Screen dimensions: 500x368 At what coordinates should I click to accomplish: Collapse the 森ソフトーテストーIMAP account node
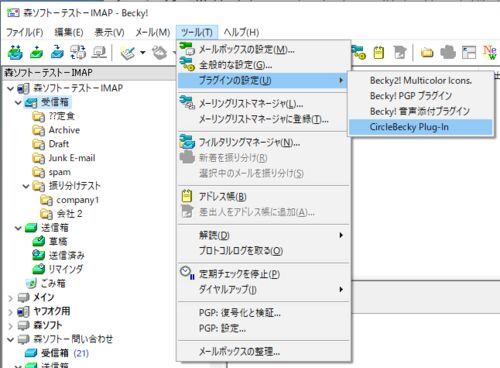pos(10,89)
